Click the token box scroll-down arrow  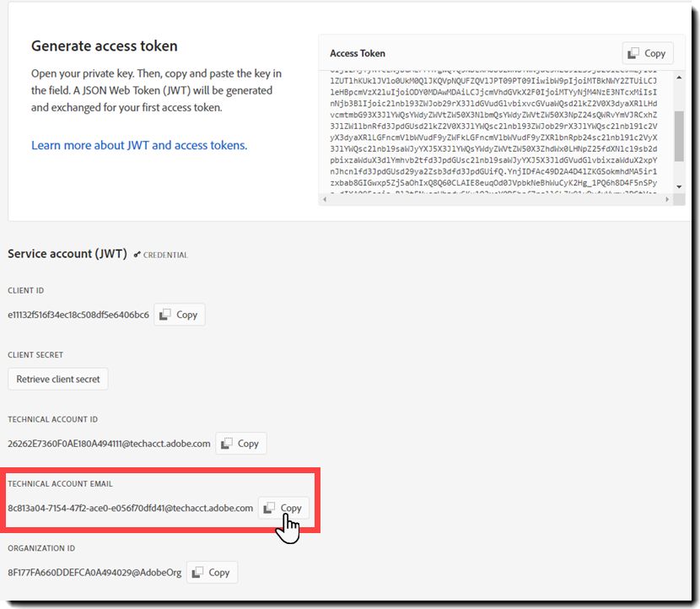[x=679, y=186]
